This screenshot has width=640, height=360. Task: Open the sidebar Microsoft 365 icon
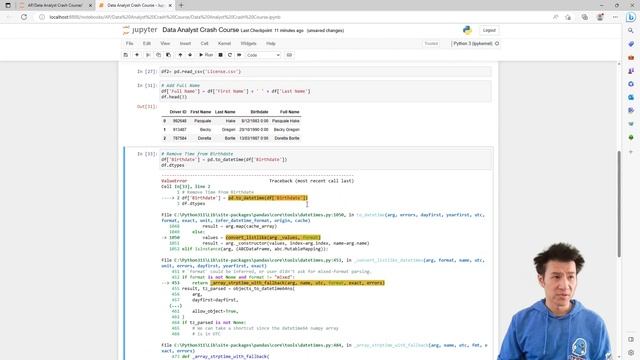click(x=631, y=84)
